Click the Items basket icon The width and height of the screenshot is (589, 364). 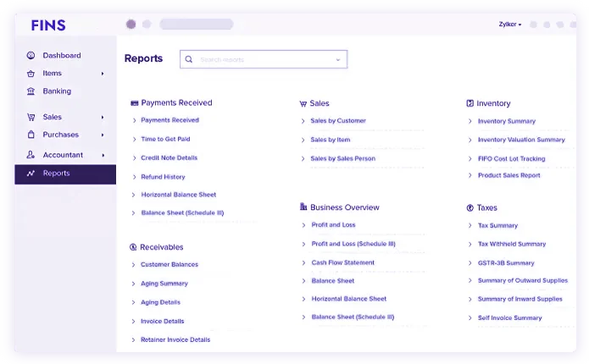pos(31,74)
